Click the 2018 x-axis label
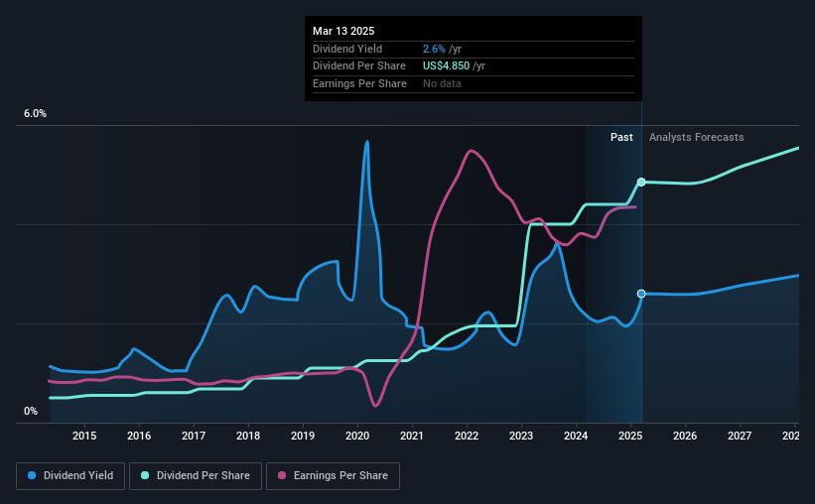The width and height of the screenshot is (815, 504). 248,436
